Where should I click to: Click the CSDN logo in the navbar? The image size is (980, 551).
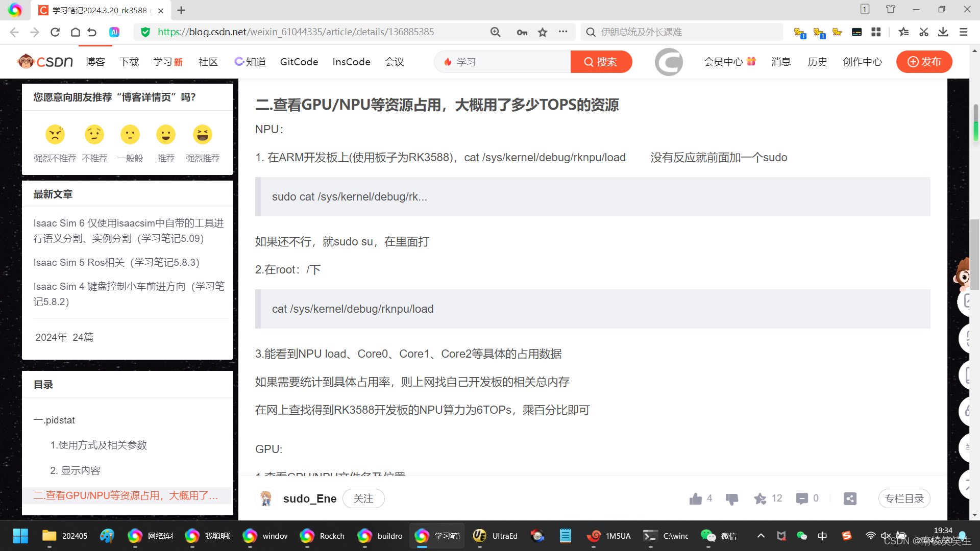[x=45, y=61]
